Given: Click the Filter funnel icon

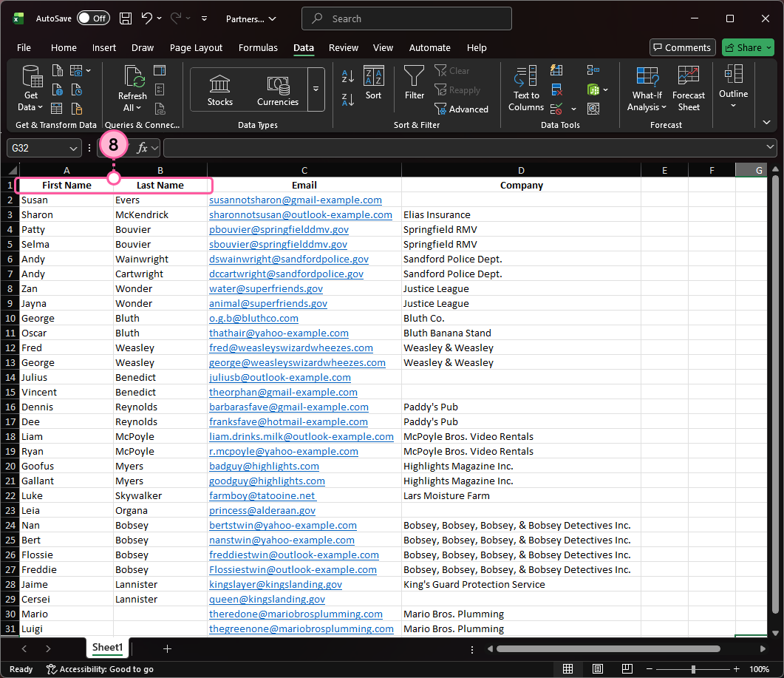Looking at the screenshot, I should tap(415, 76).
